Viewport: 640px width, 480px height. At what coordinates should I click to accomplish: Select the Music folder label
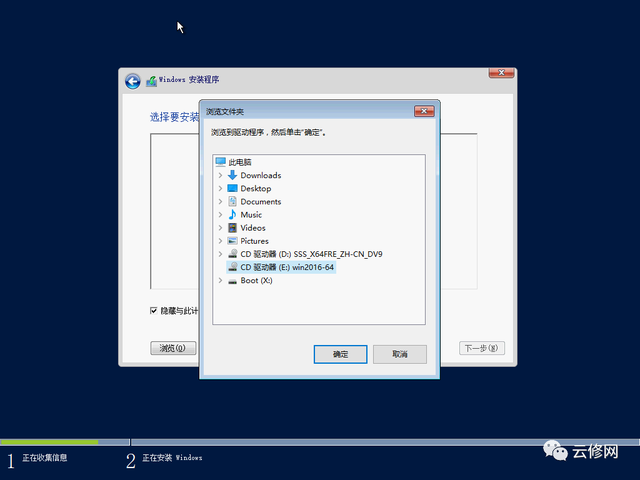[251, 214]
